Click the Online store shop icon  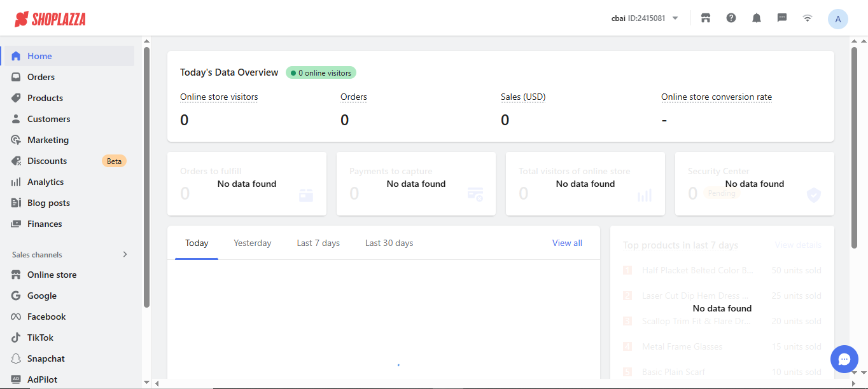tap(16, 275)
